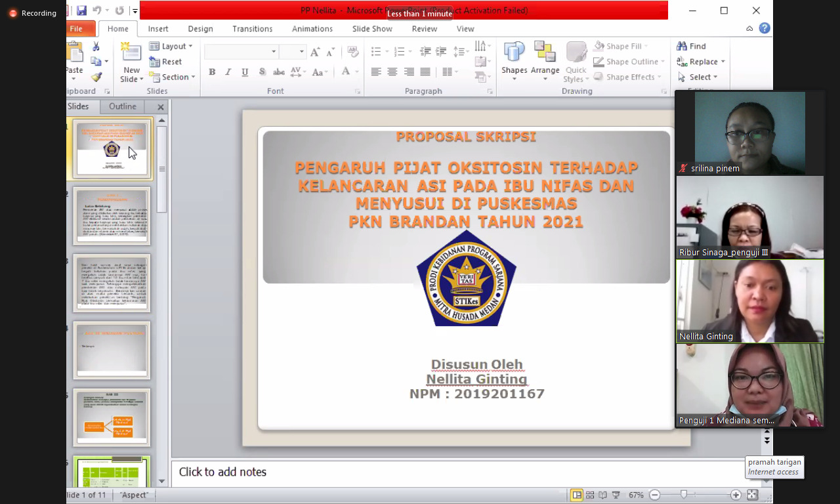This screenshot has height=504, width=840.
Task: Increase the font size
Action: 315,52
